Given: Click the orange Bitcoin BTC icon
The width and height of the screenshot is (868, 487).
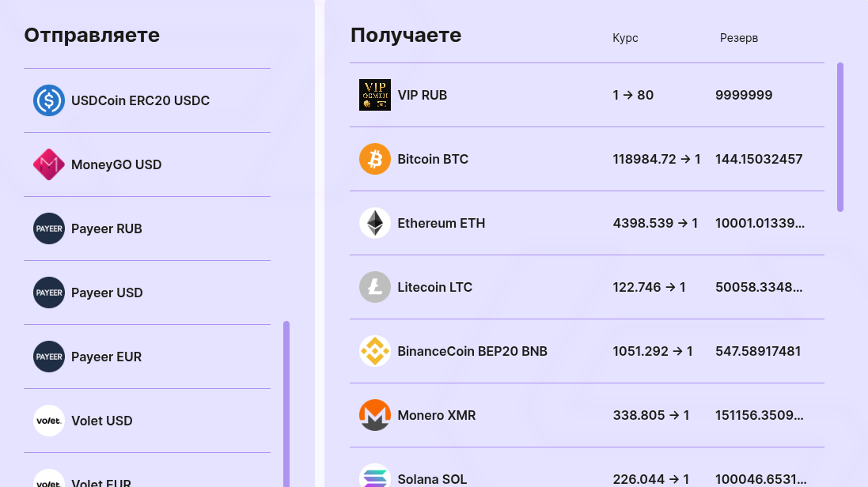Looking at the screenshot, I should point(375,159).
